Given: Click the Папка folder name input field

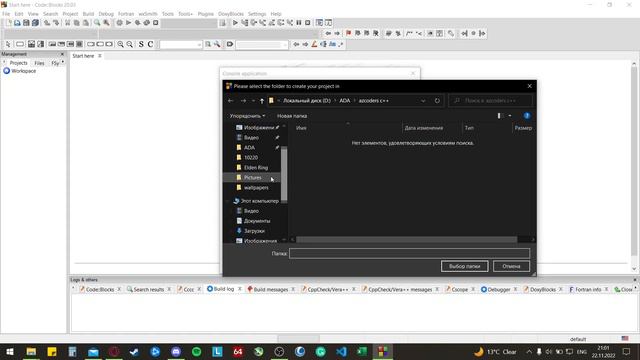Looking at the screenshot, I should pyautogui.click(x=409, y=253).
